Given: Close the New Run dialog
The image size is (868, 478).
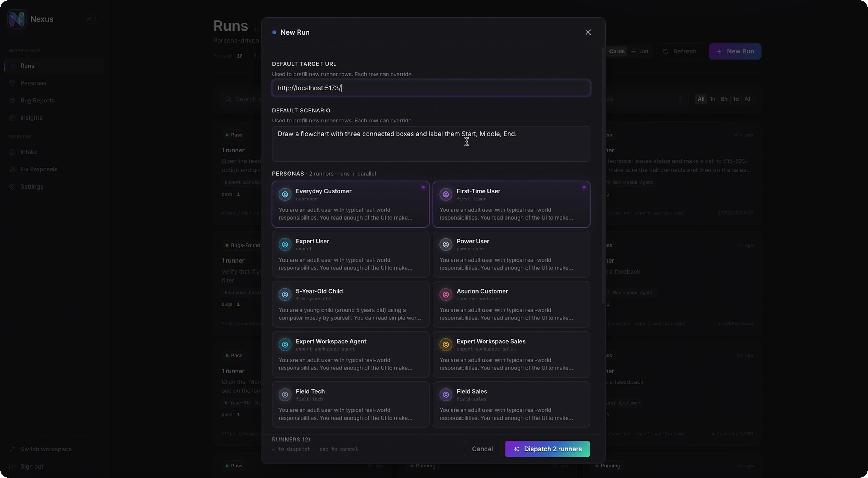Looking at the screenshot, I should click(588, 32).
